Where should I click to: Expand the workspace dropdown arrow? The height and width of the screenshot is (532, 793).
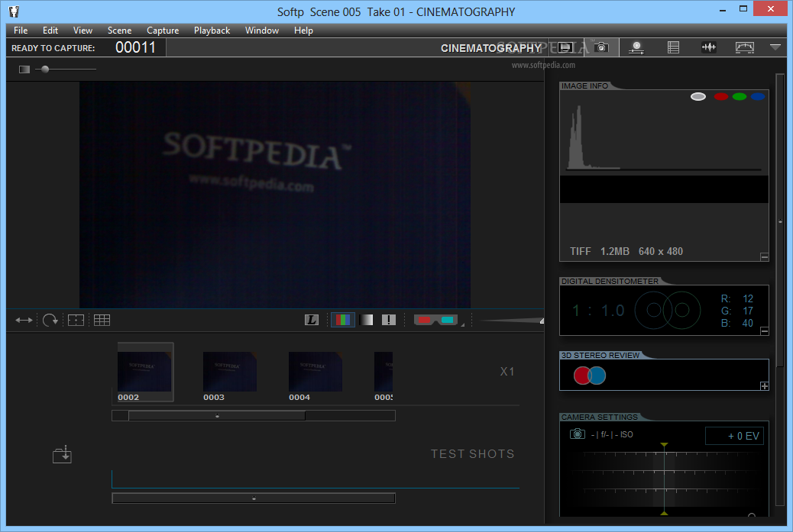pyautogui.click(x=775, y=47)
